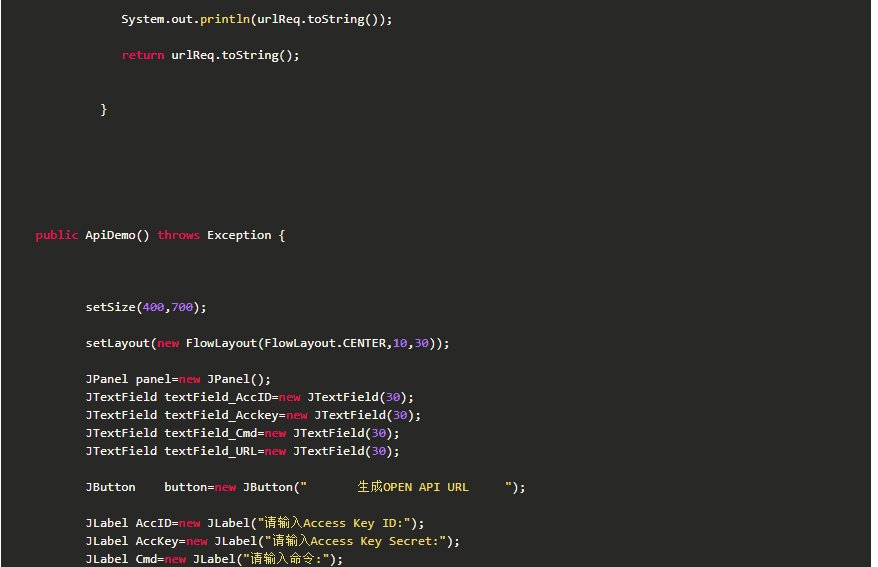Click the textField_Cmd declaration line
This screenshot has width=878, height=567.
click(242, 433)
